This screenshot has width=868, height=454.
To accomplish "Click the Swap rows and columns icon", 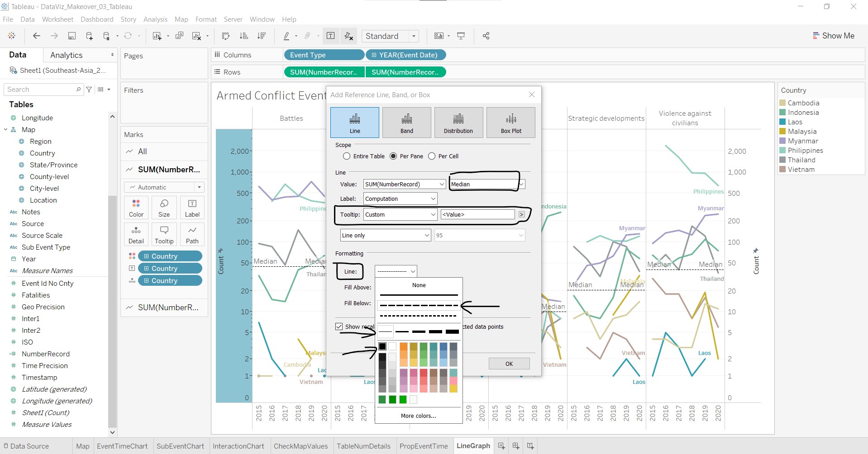I will point(226,36).
